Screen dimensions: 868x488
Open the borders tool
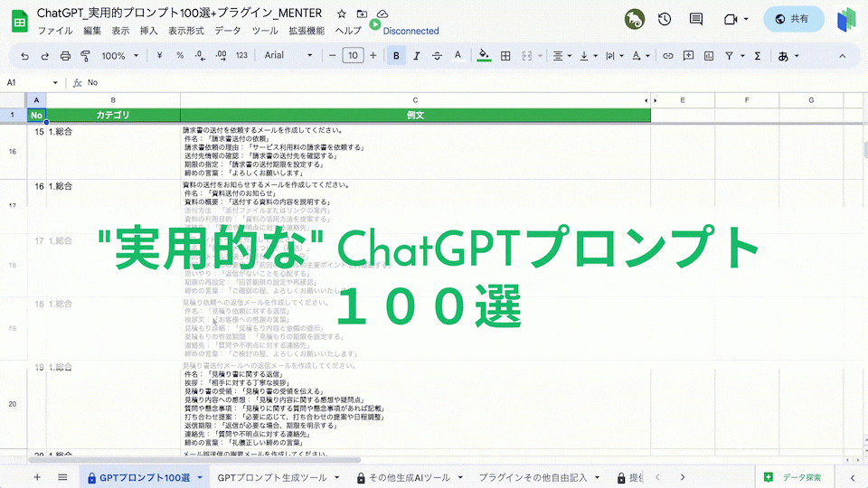(505, 56)
